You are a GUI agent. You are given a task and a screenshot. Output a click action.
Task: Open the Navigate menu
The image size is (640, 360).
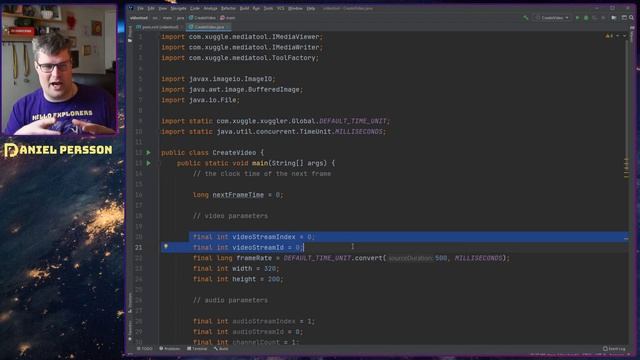pyautogui.click(x=178, y=8)
